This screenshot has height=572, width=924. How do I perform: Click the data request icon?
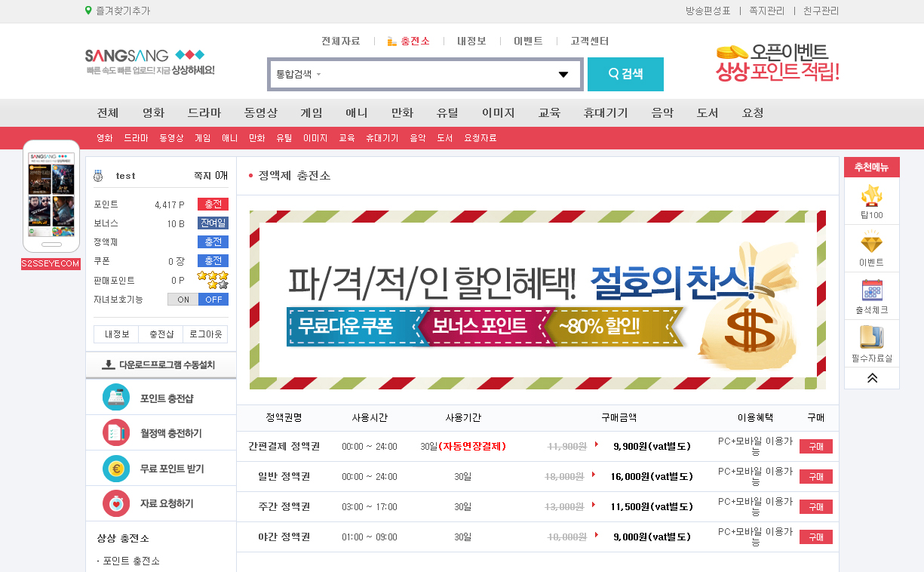point(116,503)
